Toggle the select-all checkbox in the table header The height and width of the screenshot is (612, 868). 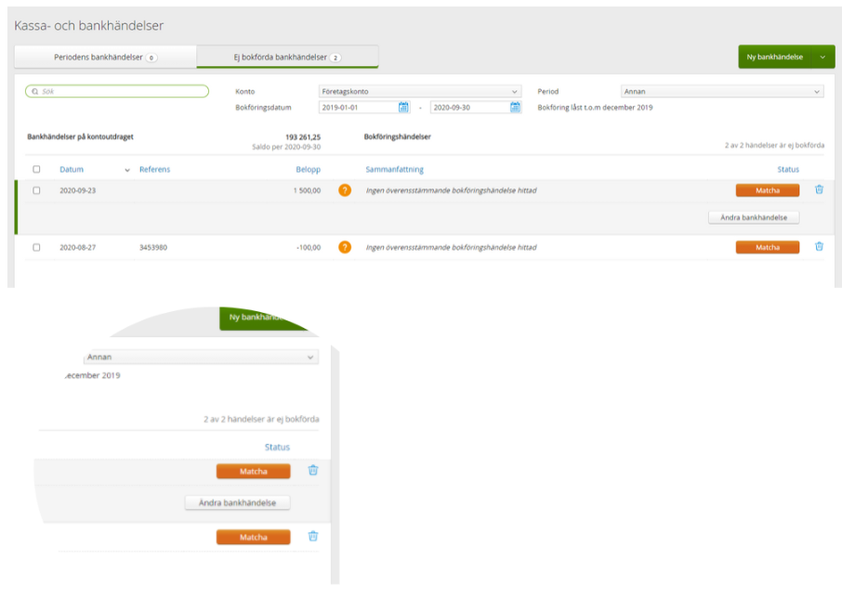pyautogui.click(x=37, y=169)
